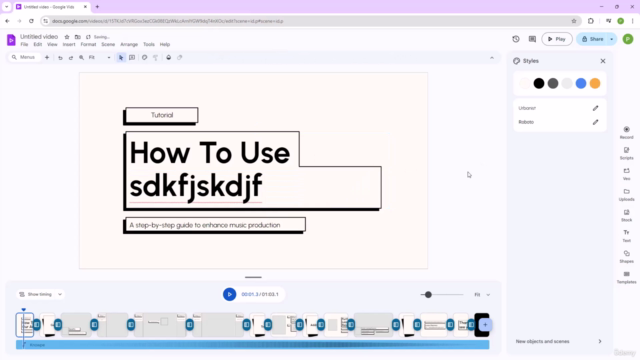Screen dimensions: 640x360
Task: Open the Uploads panel in sidebar
Action: coord(627,195)
